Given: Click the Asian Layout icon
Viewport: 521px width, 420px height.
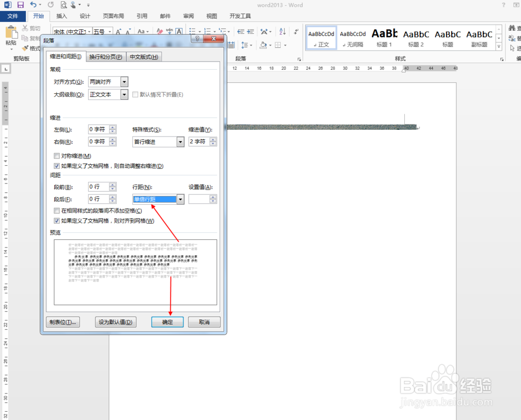Looking at the screenshot, I should coord(264,32).
